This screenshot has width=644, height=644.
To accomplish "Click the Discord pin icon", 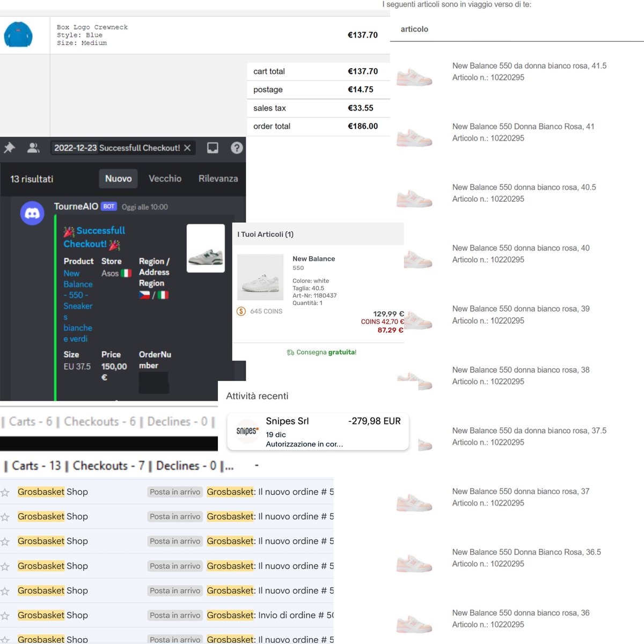I will [9, 148].
